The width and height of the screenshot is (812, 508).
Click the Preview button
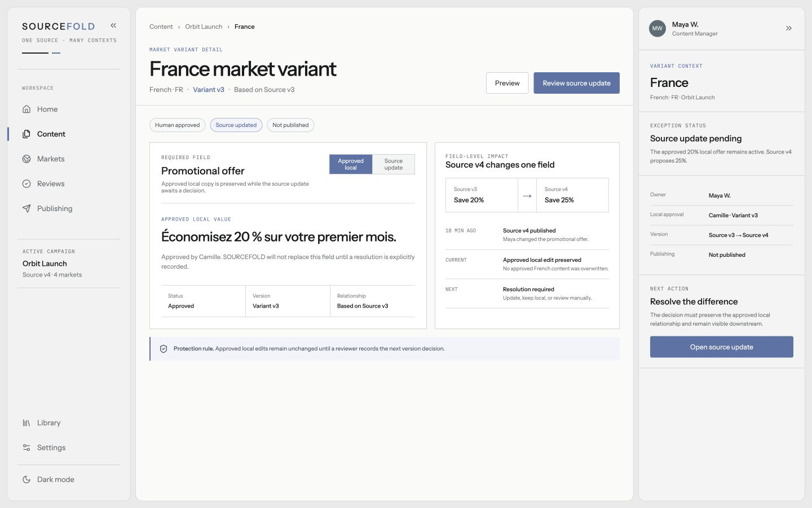coord(507,83)
